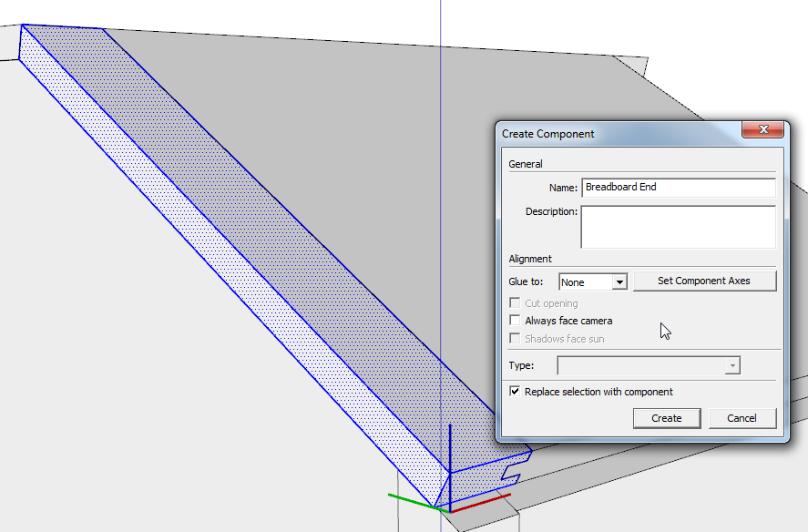808x532 pixels.
Task: Open the Glue to dropdown
Action: pos(593,282)
